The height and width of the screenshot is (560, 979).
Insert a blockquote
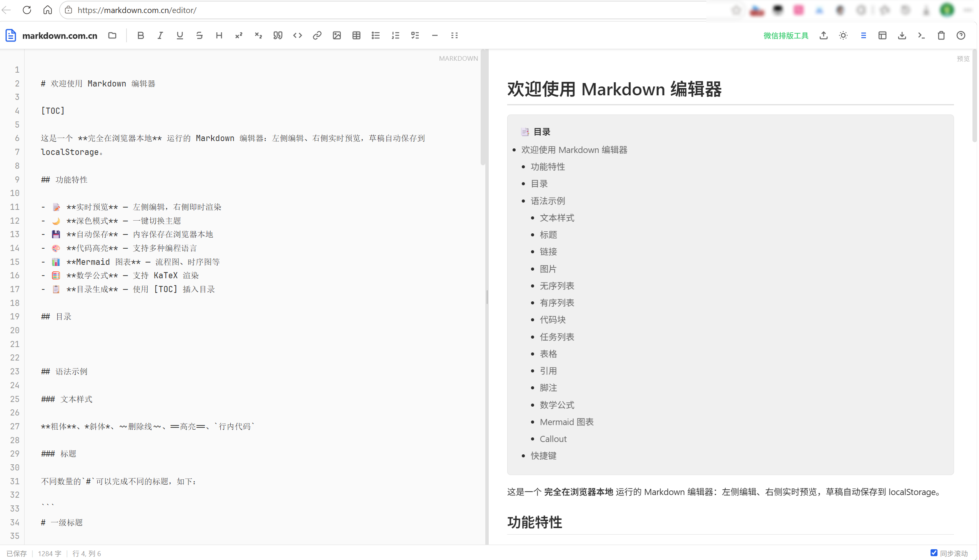[278, 35]
